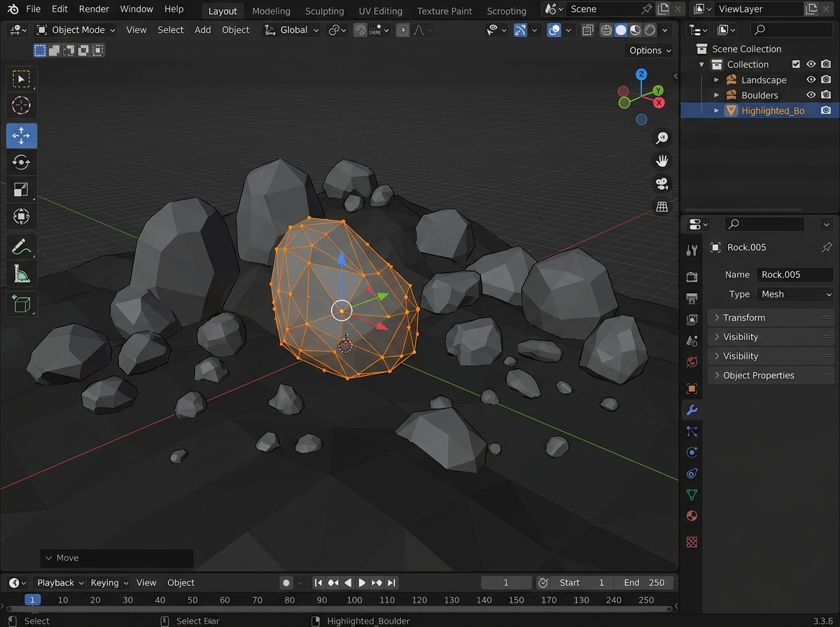The height and width of the screenshot is (627, 840).
Task: Switch to the Sculpting workspace tab
Action: tap(325, 11)
